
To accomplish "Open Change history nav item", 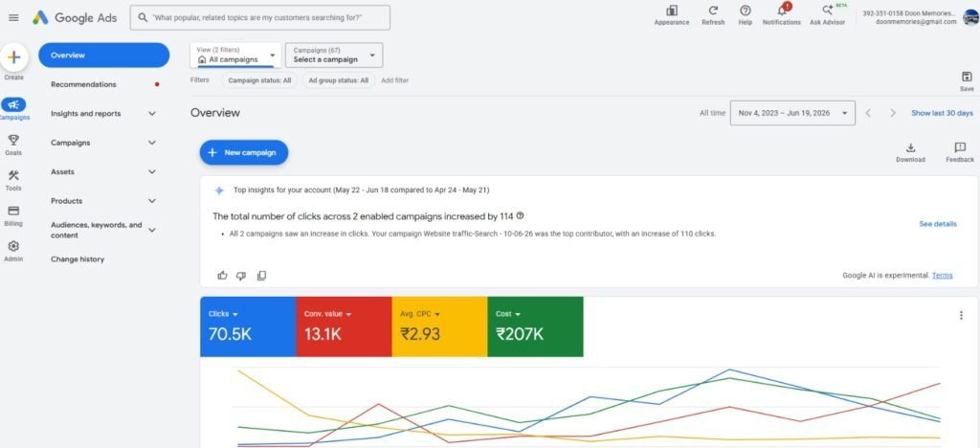I will [78, 259].
